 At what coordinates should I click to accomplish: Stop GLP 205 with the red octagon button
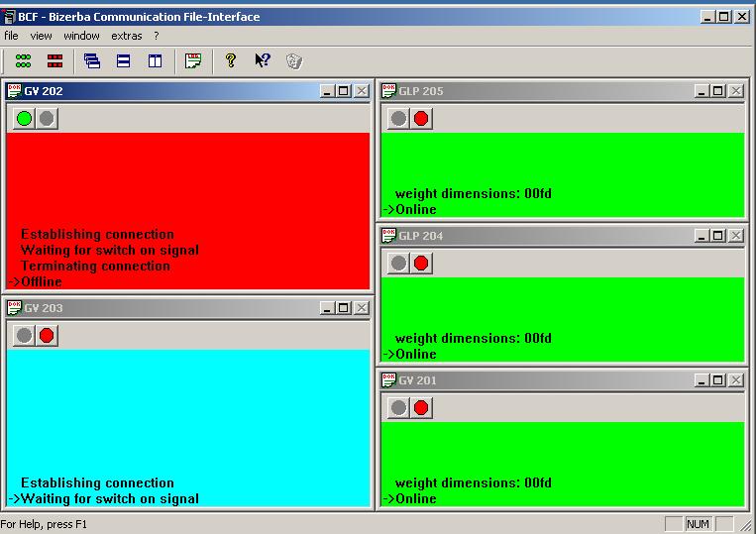421,119
